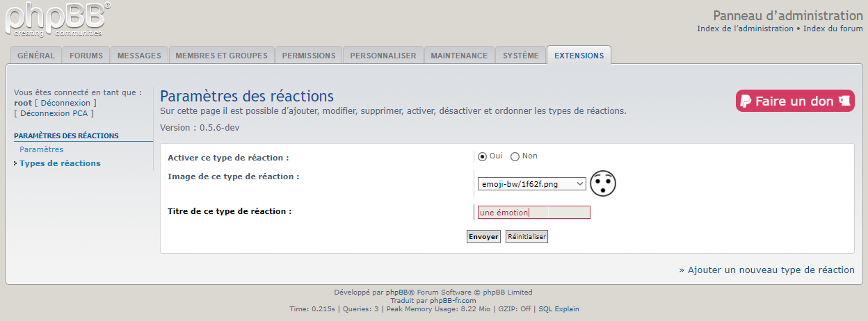The width and height of the screenshot is (868, 321).
Task: Open the Forums tab
Action: coord(86,56)
